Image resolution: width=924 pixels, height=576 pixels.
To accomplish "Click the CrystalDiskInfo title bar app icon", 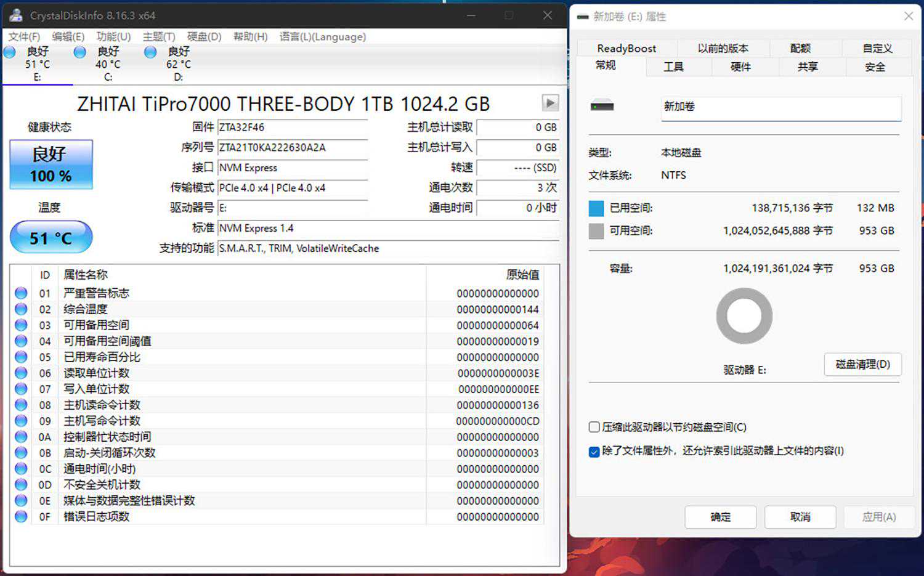I will pyautogui.click(x=15, y=15).
